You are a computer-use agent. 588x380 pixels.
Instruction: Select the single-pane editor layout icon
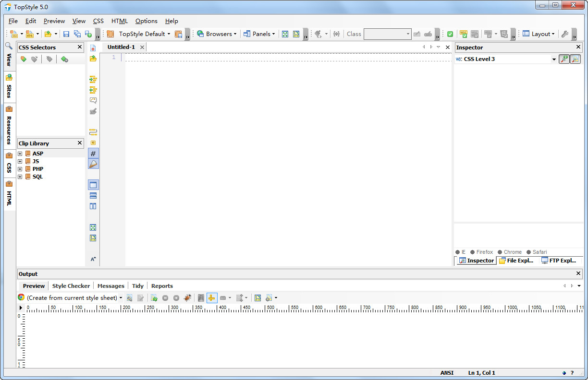tap(93, 185)
